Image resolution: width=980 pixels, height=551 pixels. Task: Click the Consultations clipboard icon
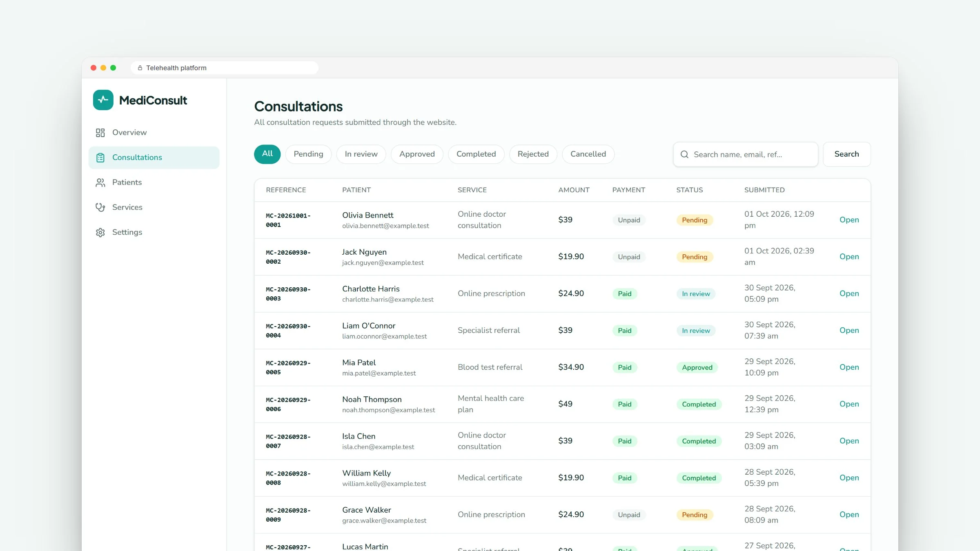point(100,158)
